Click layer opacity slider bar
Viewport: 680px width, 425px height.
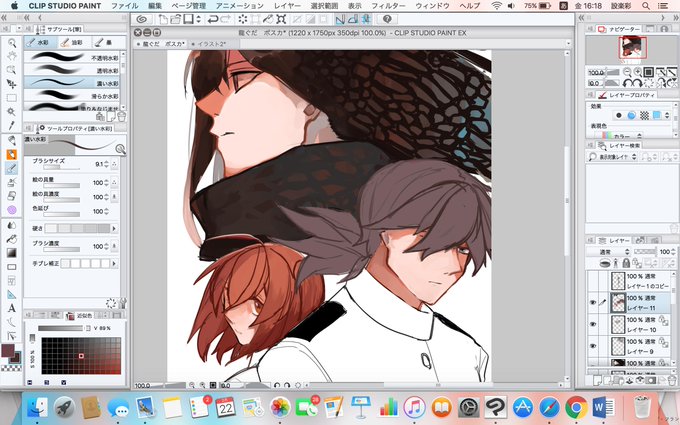645,252
